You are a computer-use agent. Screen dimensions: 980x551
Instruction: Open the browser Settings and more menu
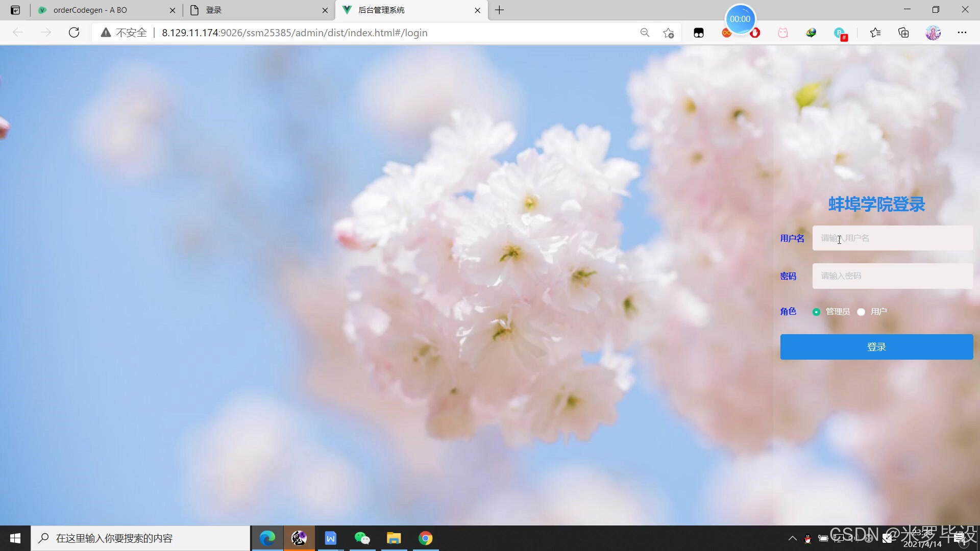click(962, 33)
